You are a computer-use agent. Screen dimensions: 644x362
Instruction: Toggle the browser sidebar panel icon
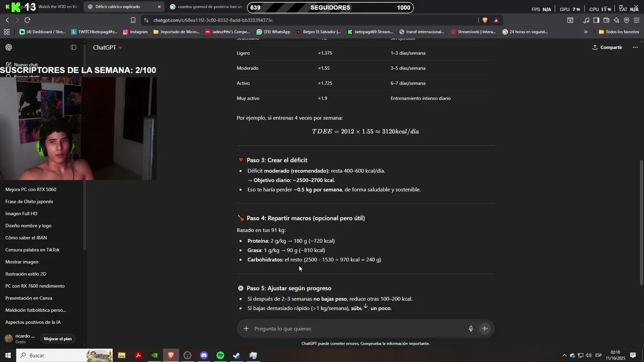click(x=596, y=20)
